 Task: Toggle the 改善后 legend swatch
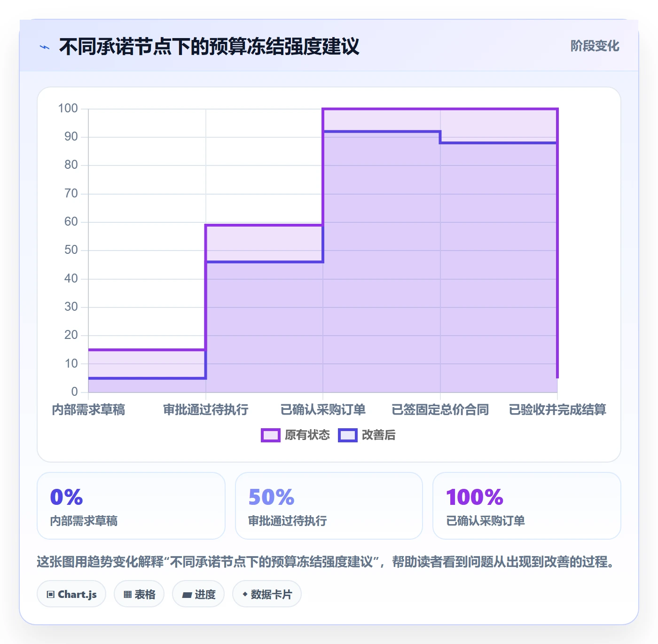(x=348, y=435)
